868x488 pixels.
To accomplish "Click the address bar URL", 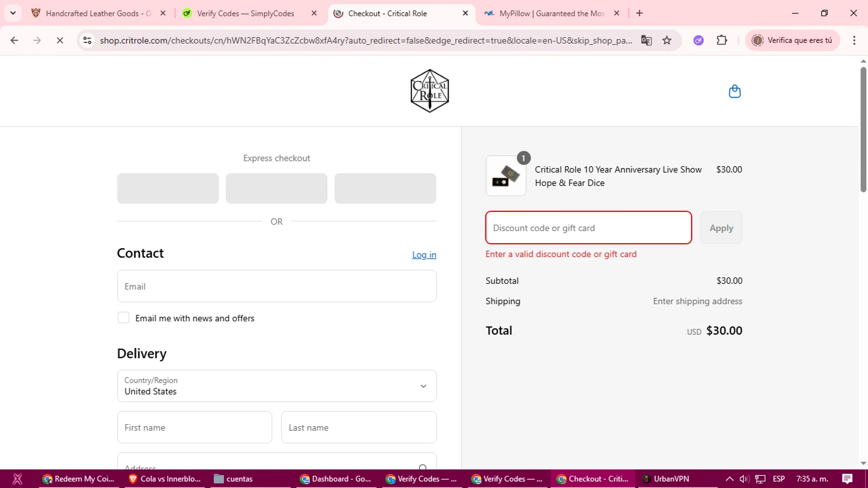I will [366, 41].
